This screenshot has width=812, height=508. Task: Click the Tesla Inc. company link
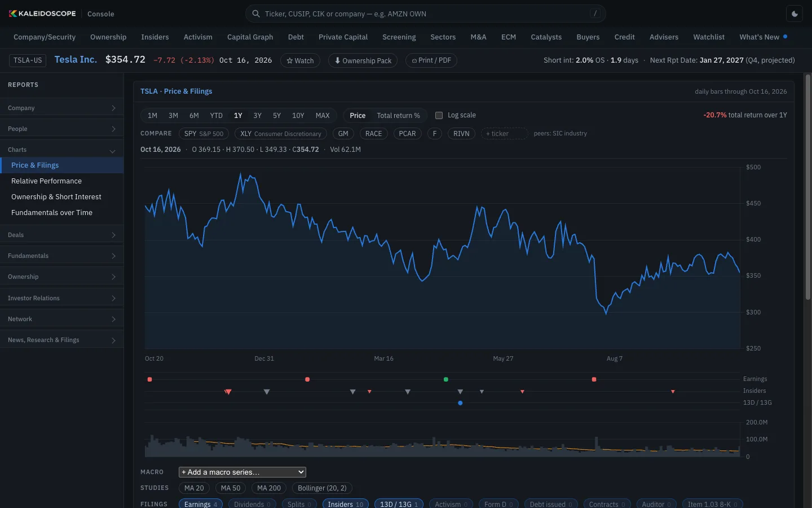tap(76, 59)
